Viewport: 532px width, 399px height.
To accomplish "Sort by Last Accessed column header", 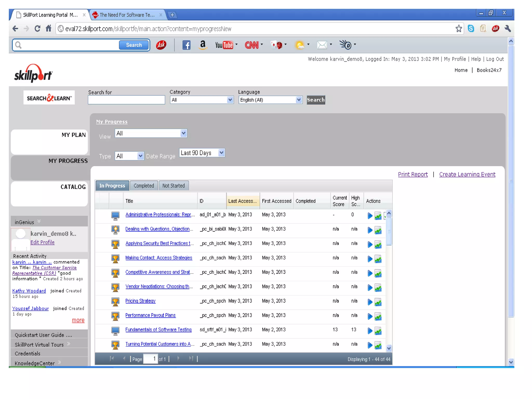I will 242,201.
